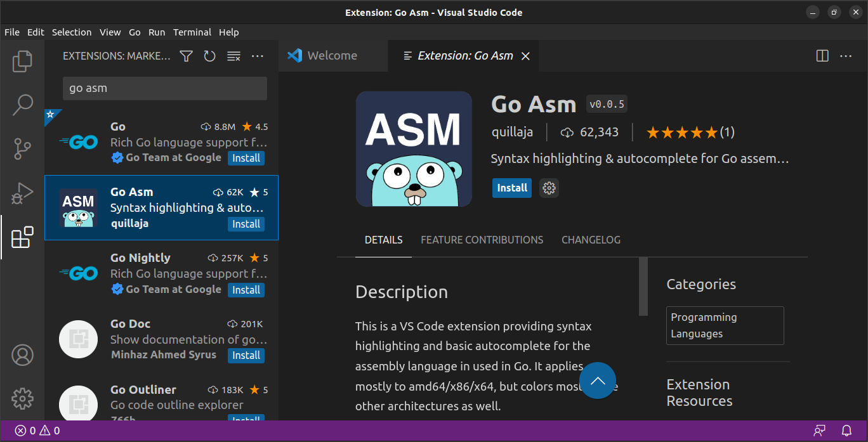Screen dimensions: 868x442
Task: Open the Source Control view
Action: 22,149
